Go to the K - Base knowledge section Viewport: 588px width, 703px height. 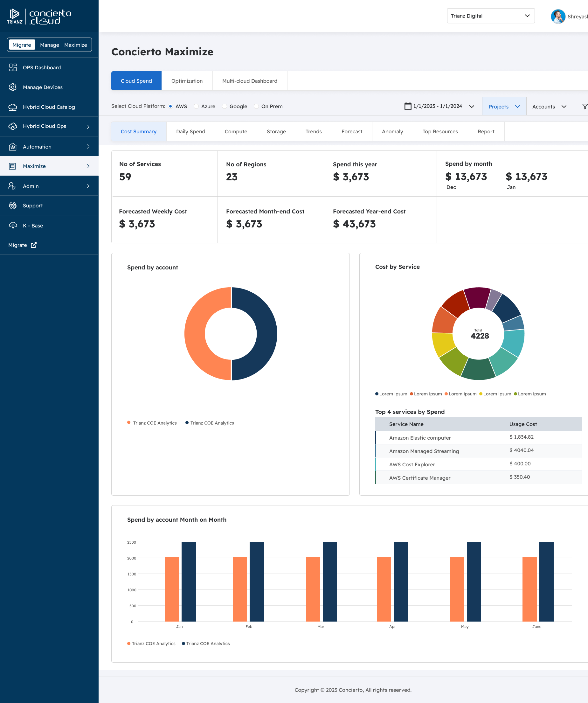pyautogui.click(x=33, y=225)
